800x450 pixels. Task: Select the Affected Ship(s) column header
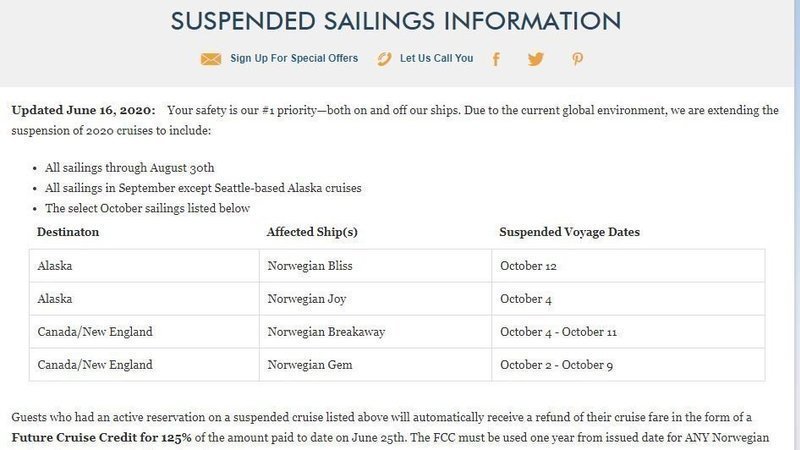click(x=312, y=232)
